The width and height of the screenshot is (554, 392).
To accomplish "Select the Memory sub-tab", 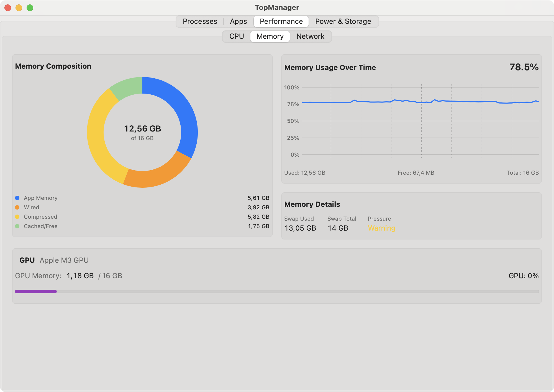I will tap(270, 36).
